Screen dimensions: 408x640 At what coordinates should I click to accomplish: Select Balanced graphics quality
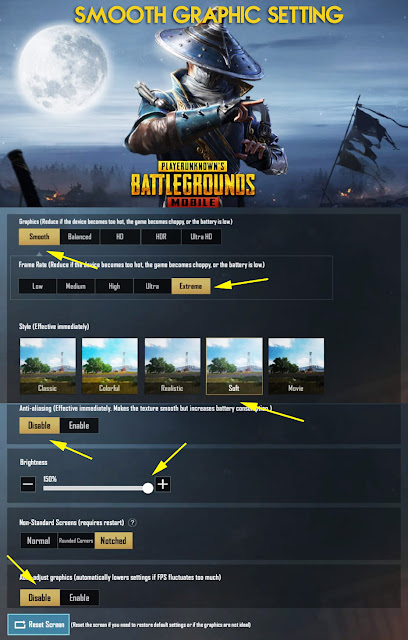80,236
